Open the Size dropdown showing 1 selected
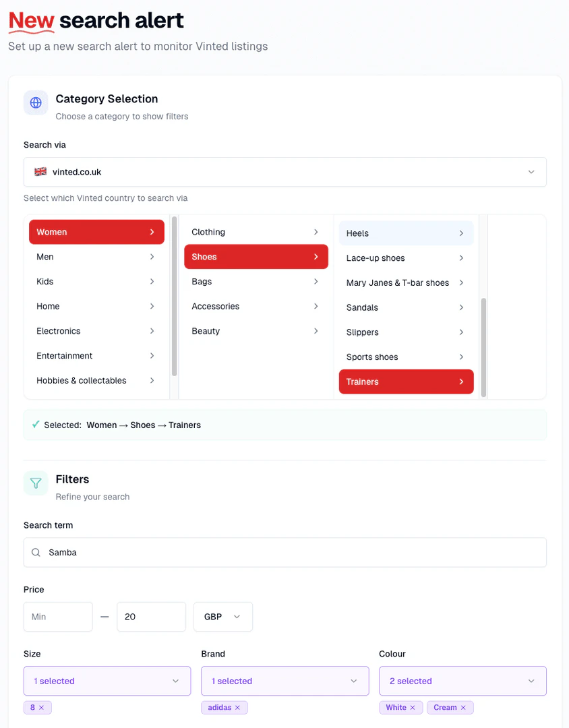 [x=107, y=681]
